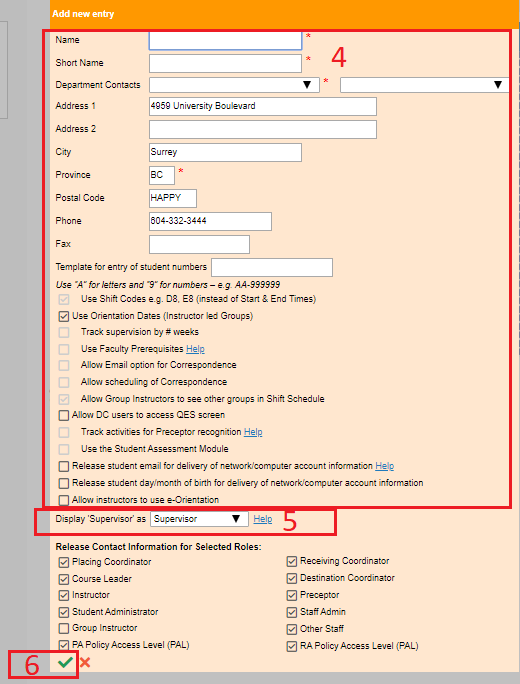Open second Department Contacts dropdown
The image size is (520, 684).
(x=424, y=85)
